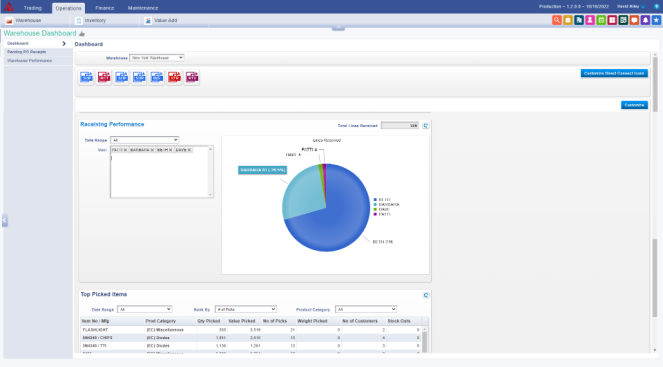
Task: Open the blue favorites star icon
Action: coord(656,20)
